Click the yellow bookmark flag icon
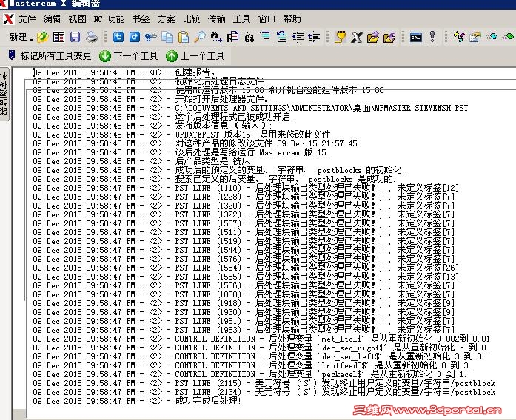The width and height of the screenshot is (516, 420). click(x=341, y=37)
